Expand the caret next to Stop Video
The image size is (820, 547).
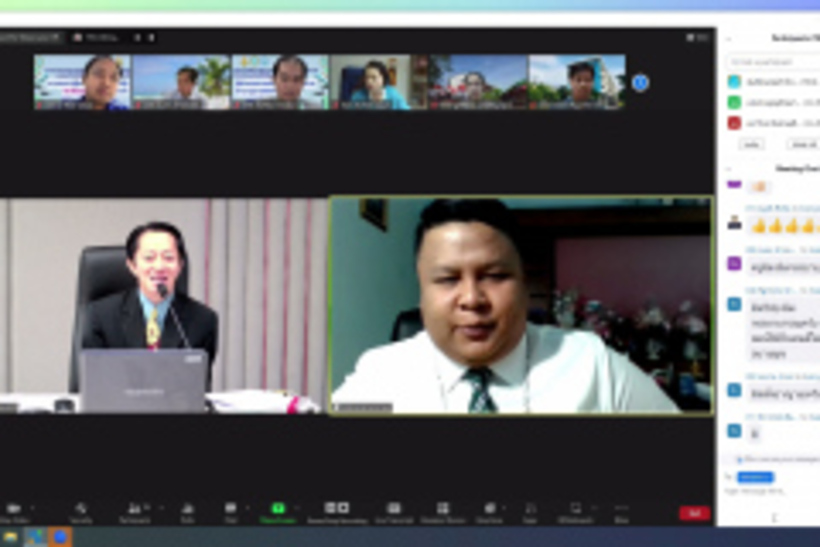pos(32,508)
